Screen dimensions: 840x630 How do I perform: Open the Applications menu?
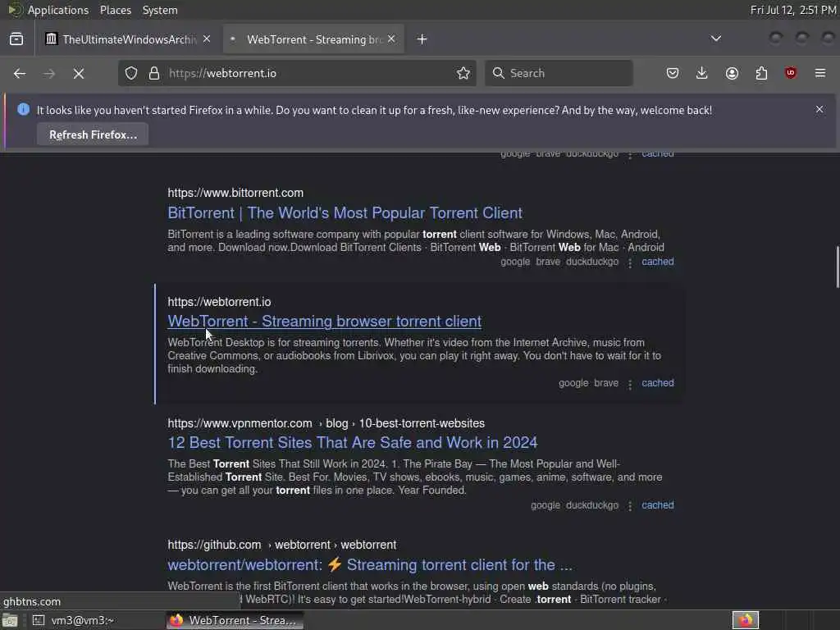point(58,10)
